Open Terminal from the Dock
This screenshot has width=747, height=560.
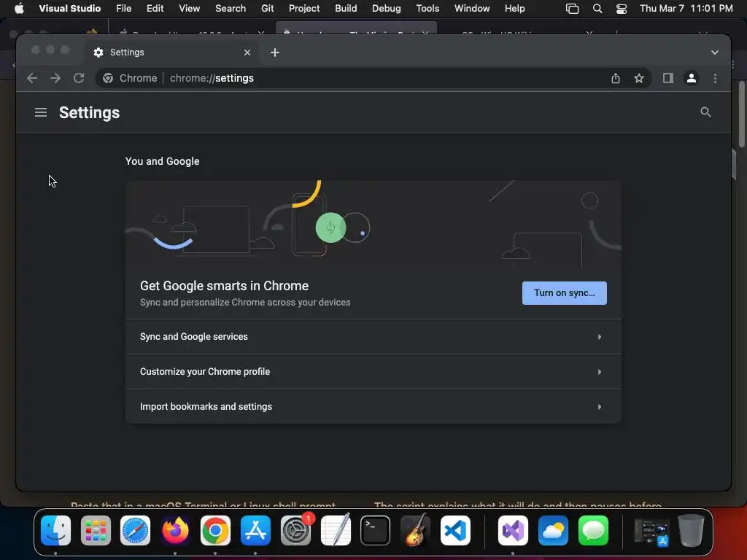[376, 530]
